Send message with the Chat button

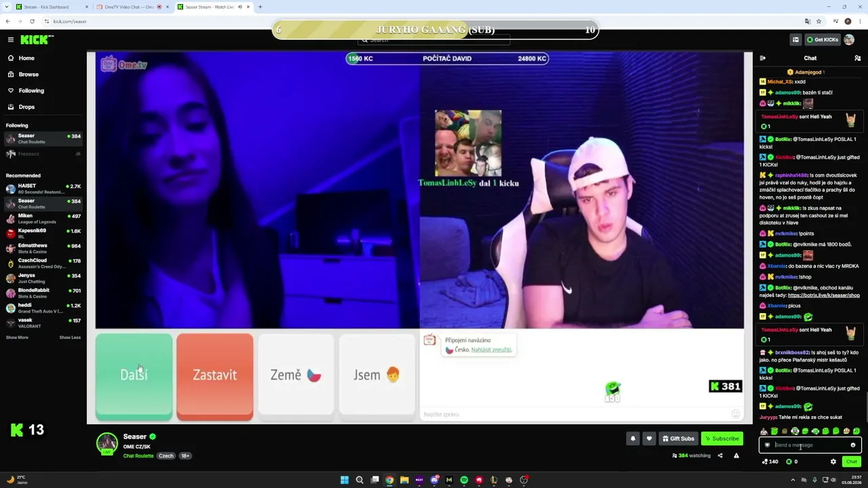click(852, 462)
